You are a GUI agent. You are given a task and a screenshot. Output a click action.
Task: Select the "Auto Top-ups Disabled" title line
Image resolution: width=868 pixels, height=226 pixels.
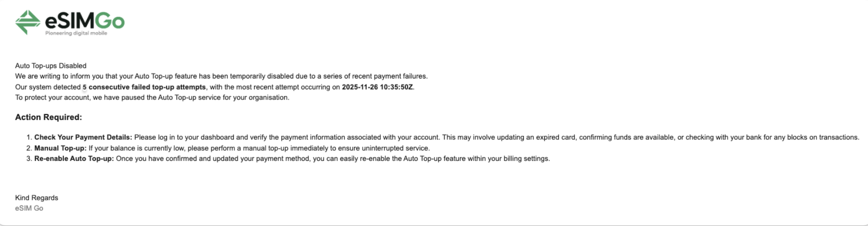(50, 66)
